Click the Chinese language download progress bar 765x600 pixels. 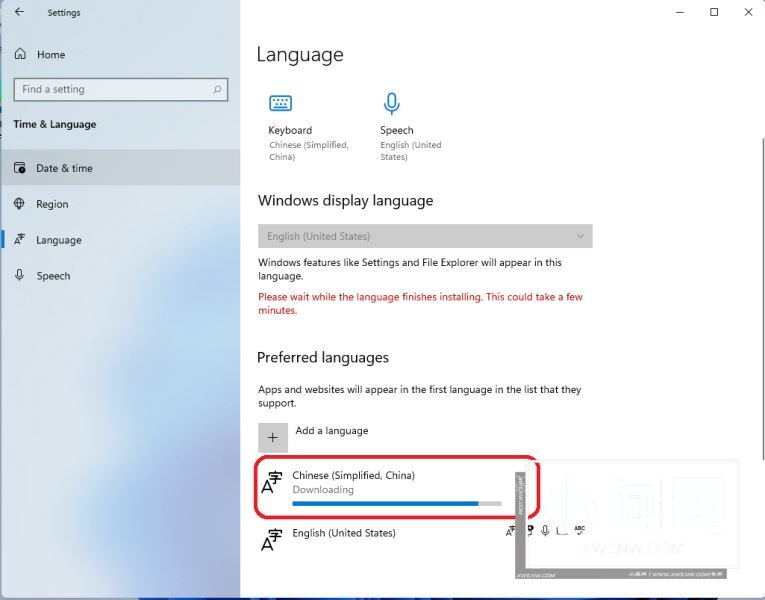click(397, 503)
